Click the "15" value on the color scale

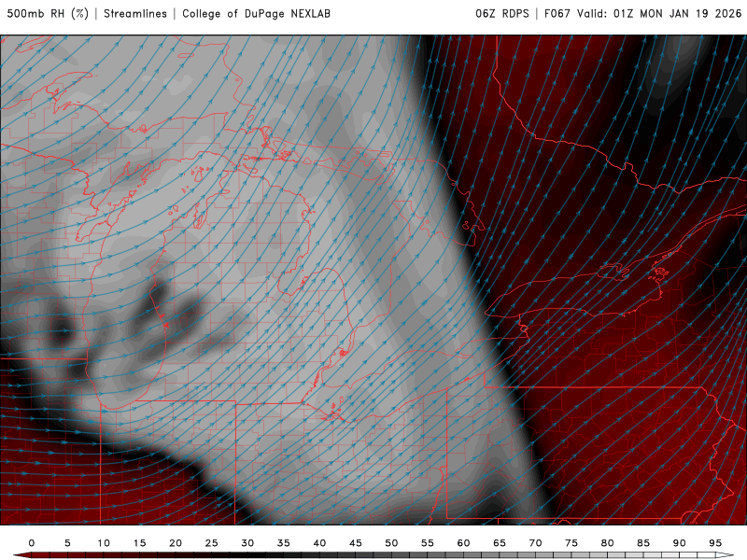click(139, 543)
